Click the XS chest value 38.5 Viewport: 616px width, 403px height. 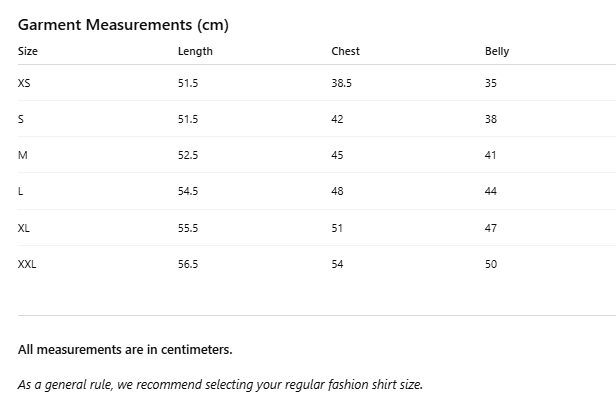pos(341,83)
